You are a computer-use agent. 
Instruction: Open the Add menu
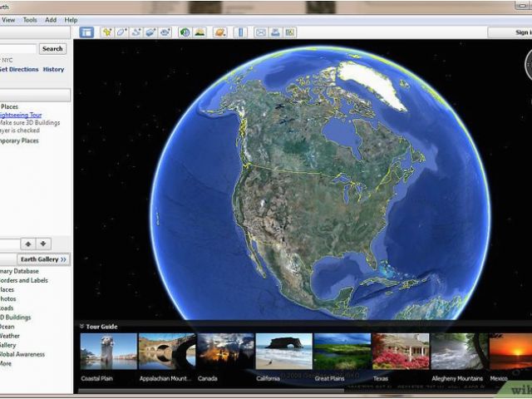pos(51,20)
